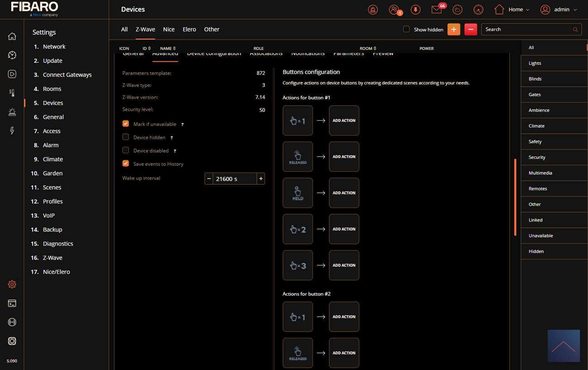Screen dimensions: 588x370
Task: Tick the Show hidden checkbox
Action: click(406, 29)
